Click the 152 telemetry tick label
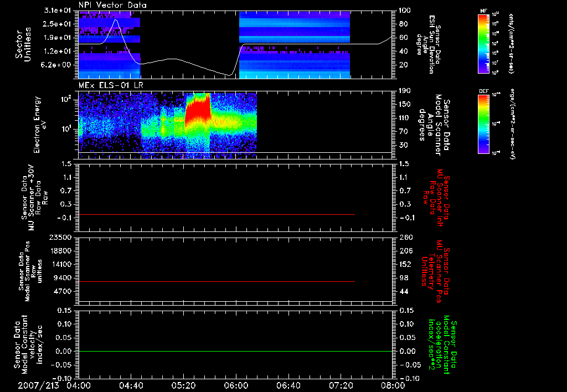 405,264
